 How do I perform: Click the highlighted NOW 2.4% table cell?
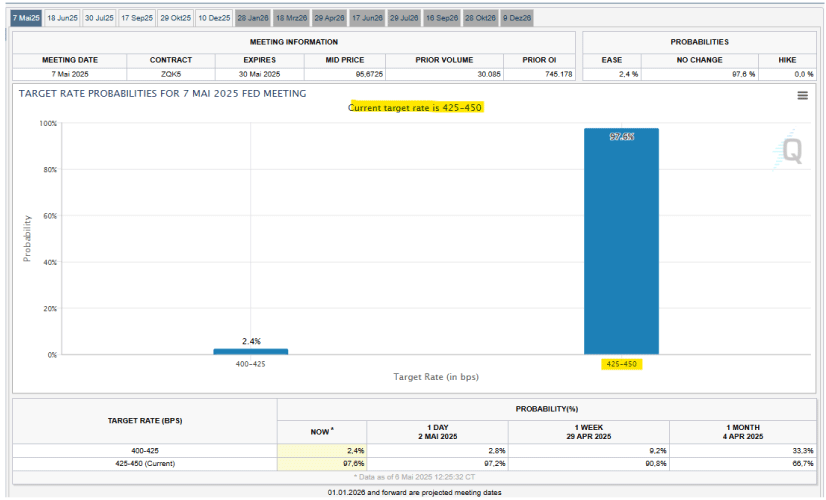(322, 451)
